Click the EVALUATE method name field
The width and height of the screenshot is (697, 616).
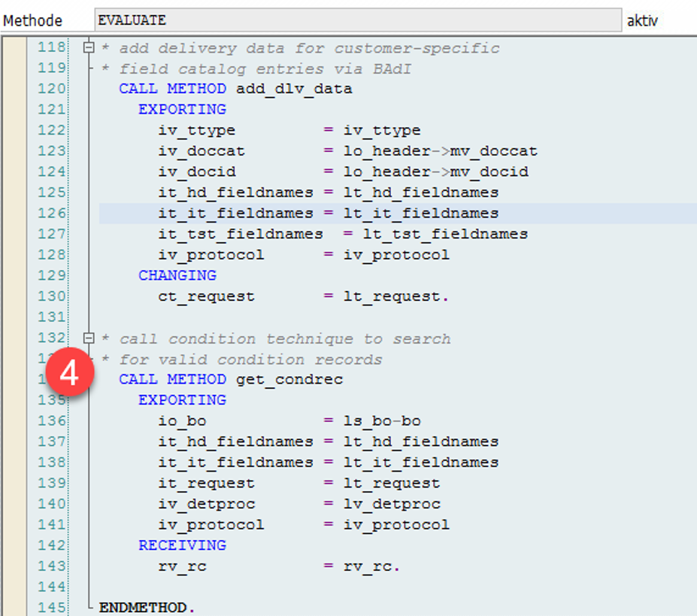(358, 20)
